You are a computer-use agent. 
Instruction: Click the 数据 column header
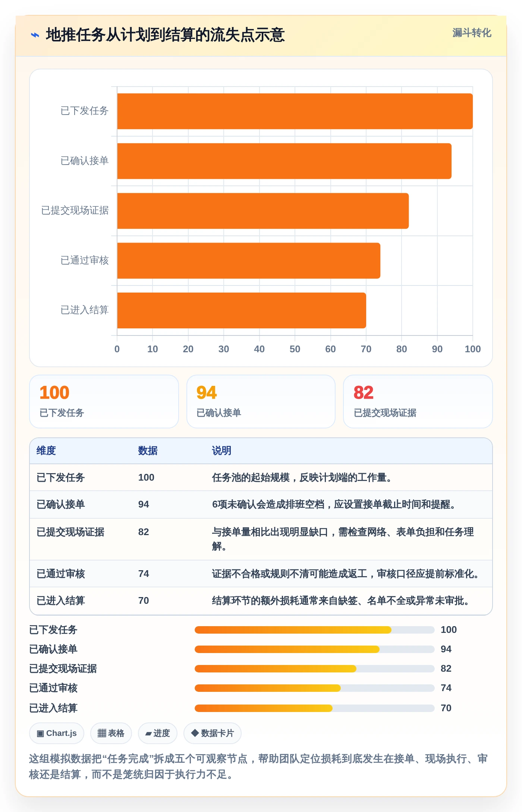pos(148,450)
